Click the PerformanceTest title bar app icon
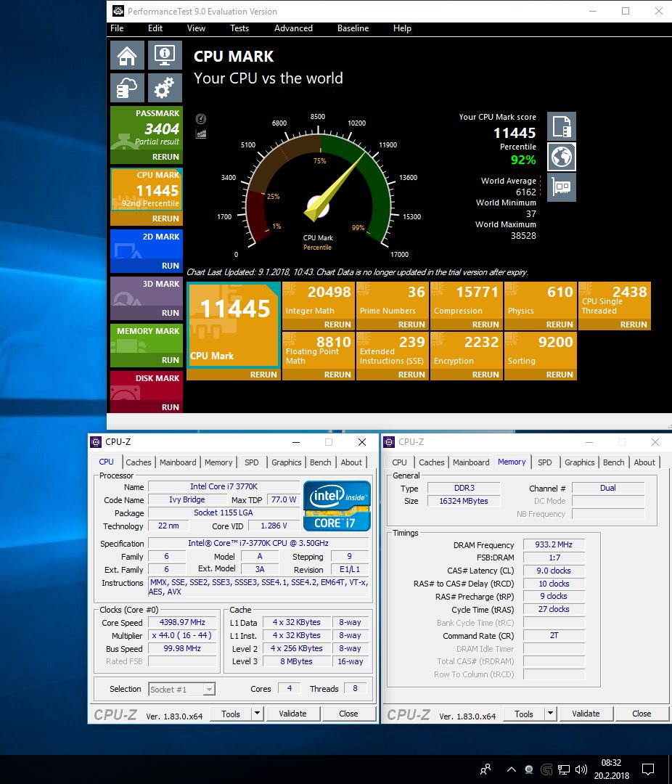This screenshot has height=784, width=672. [x=118, y=11]
